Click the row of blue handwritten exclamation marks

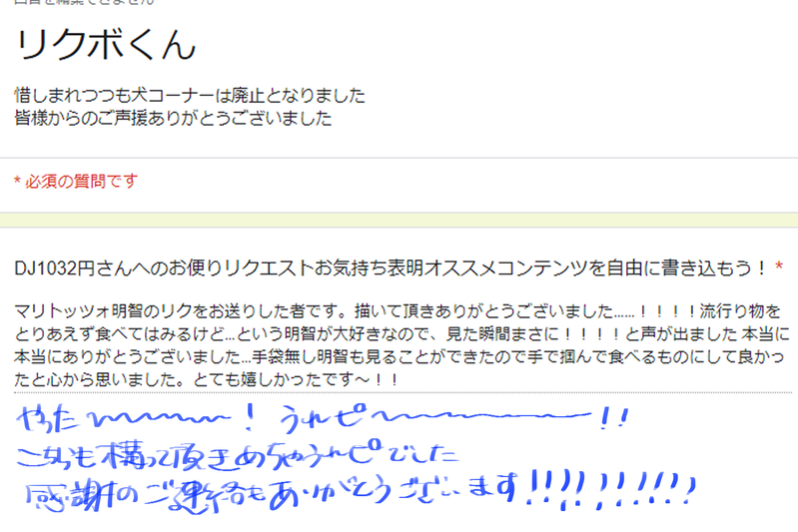click(610, 489)
